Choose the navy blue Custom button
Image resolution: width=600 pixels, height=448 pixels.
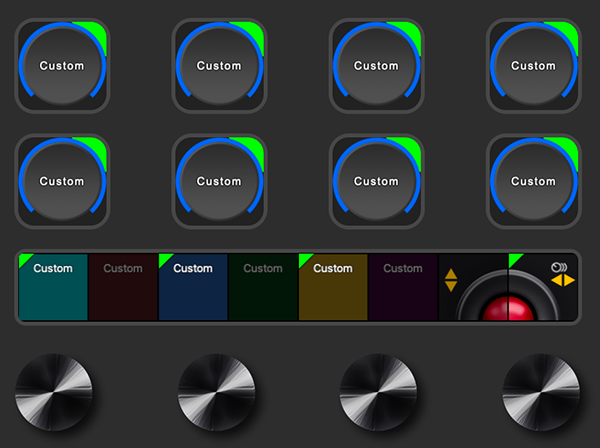pos(193,287)
